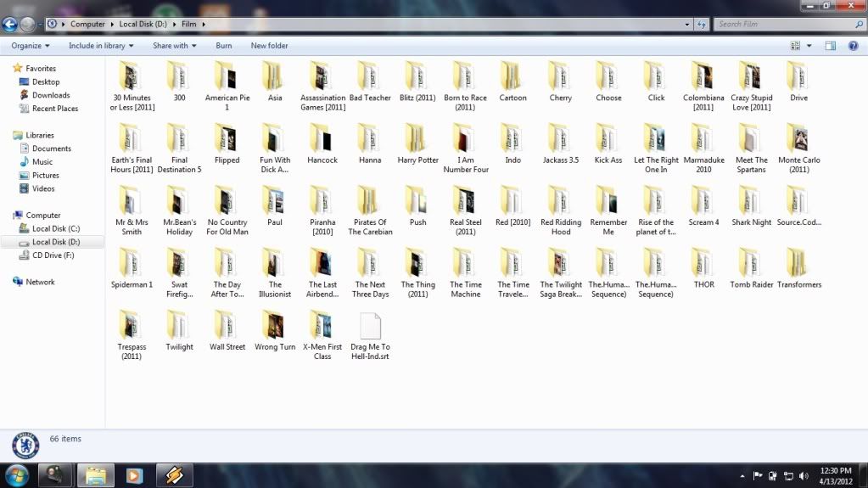Click the refresh button beside address bar
The image size is (868, 488).
click(702, 25)
